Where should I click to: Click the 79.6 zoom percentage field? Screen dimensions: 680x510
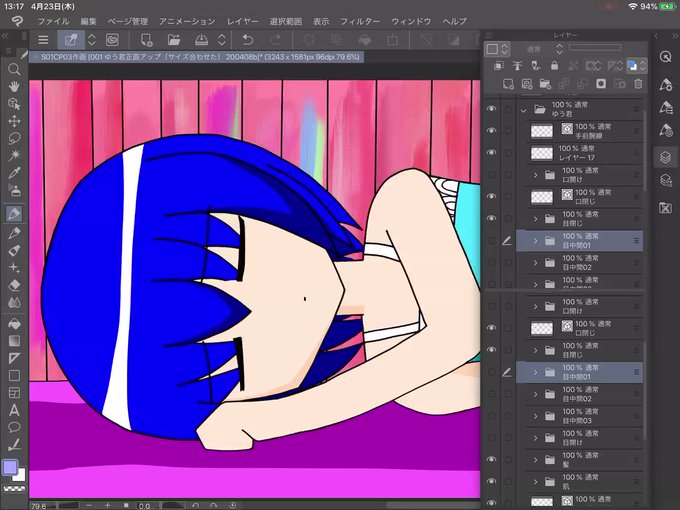click(x=39, y=506)
